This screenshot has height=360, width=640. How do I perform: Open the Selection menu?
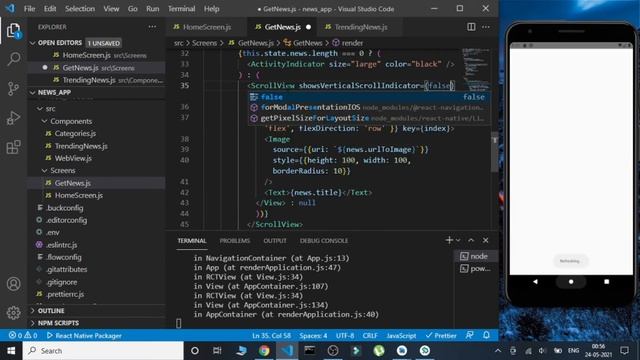click(80, 9)
